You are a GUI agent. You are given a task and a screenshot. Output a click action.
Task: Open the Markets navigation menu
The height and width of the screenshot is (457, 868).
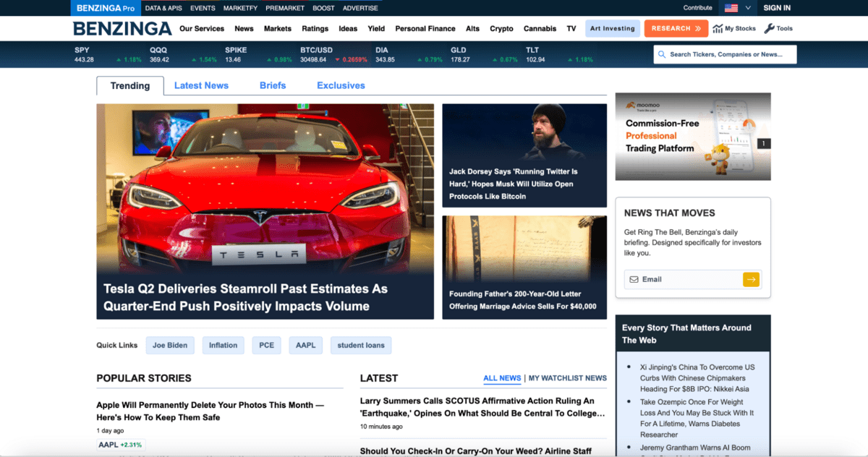pos(278,29)
